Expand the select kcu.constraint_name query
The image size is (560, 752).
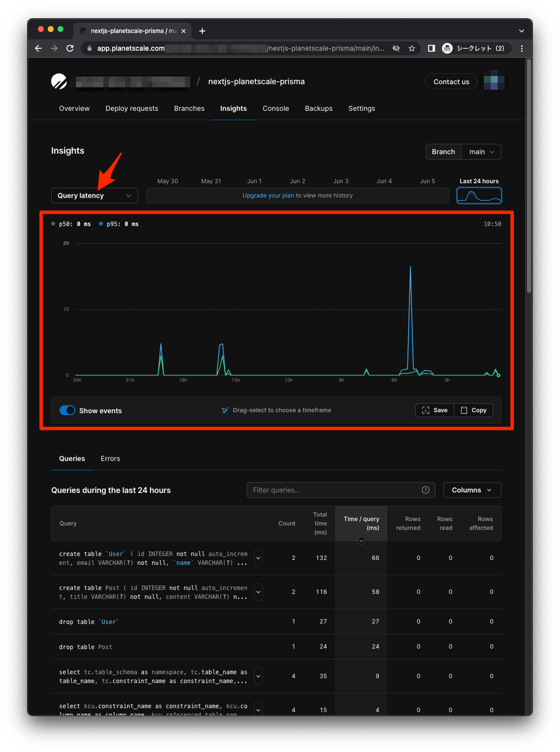(258, 709)
